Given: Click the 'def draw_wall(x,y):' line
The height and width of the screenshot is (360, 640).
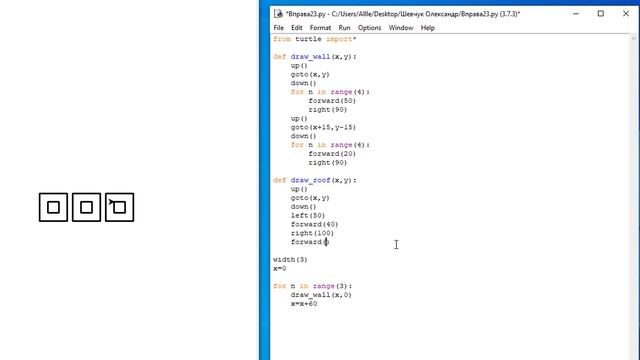Looking at the screenshot, I should 315,57.
